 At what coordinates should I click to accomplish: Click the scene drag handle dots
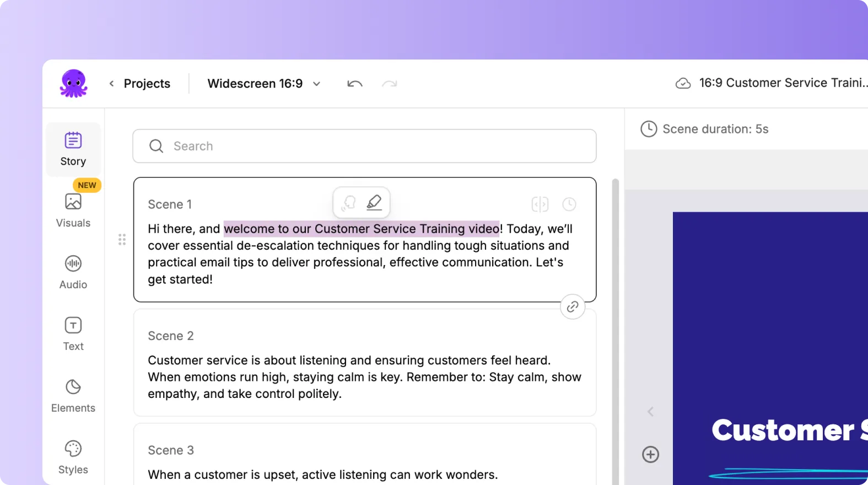point(122,239)
